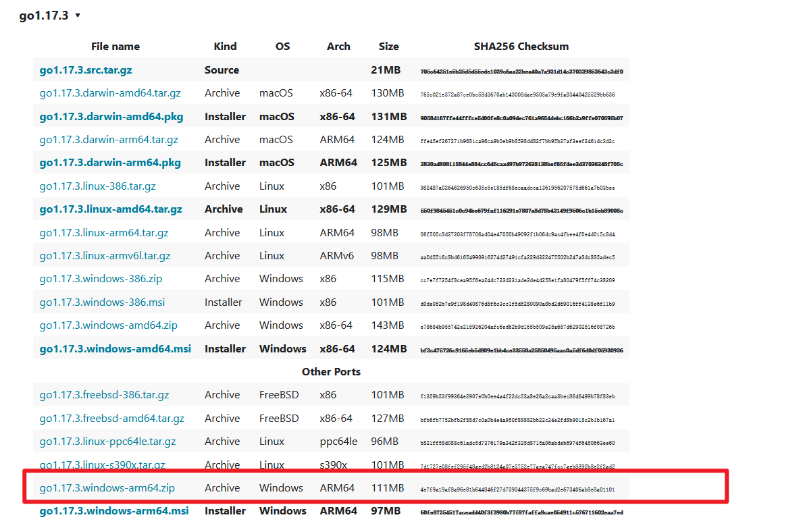The image size is (803, 532).
Task: Click the "21MB" size cell
Action: point(386,70)
